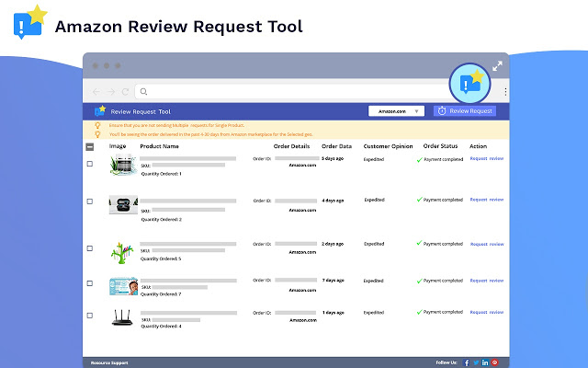Click Request review for the 5 days ago order
588x368 pixels.
(x=486, y=158)
